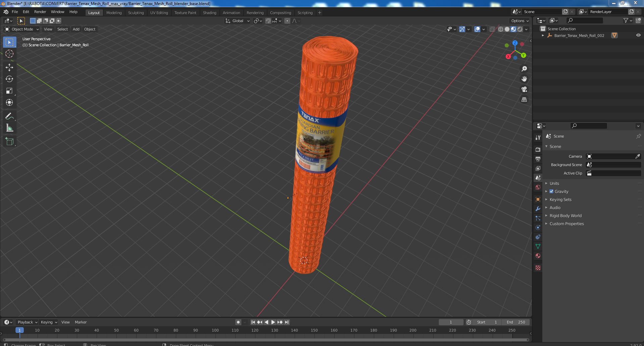Toggle the Gravity checkbox
The width and height of the screenshot is (644, 346).
551,191
